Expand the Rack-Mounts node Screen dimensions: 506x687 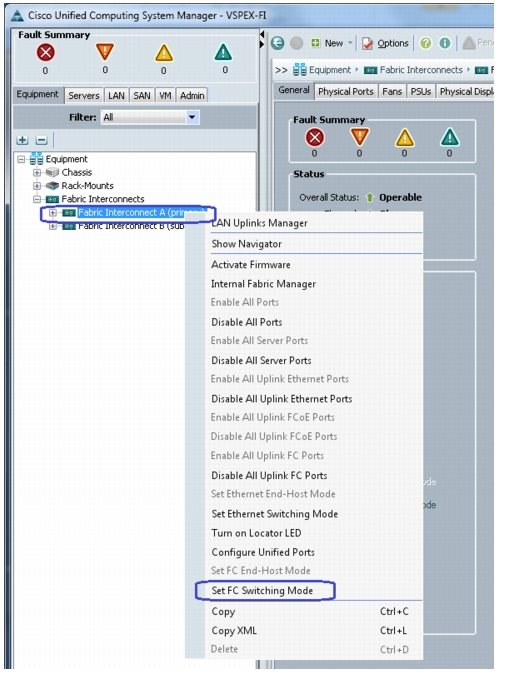[37, 186]
